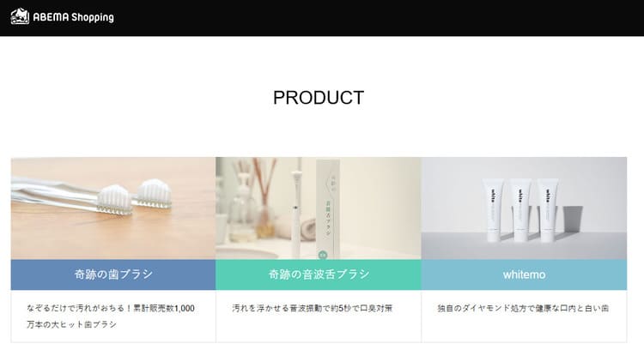Image resolution: width=644 pixels, height=362 pixels.
Task: Click the black header bar
Action: (322, 18)
